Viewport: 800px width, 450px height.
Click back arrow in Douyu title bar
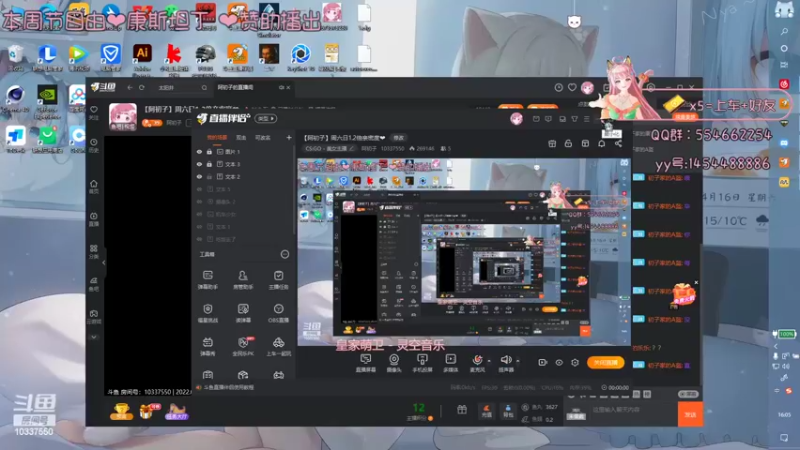(130, 88)
